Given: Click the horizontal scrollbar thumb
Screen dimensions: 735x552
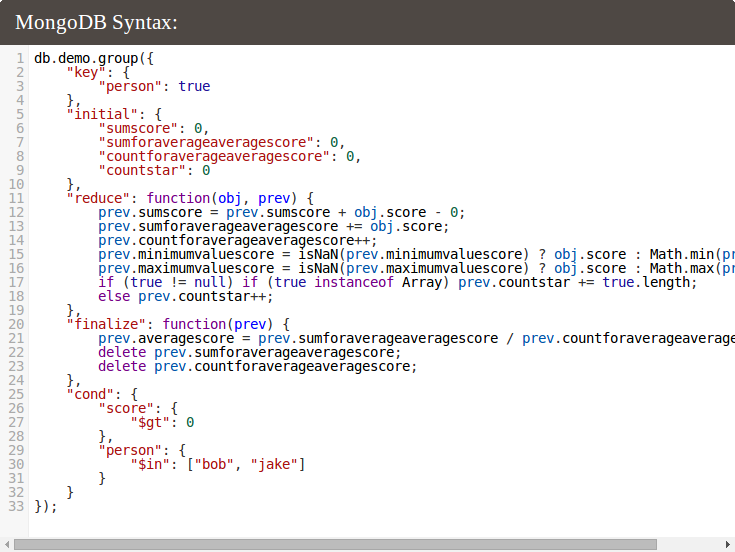Looking at the screenshot, I should coord(335,544).
